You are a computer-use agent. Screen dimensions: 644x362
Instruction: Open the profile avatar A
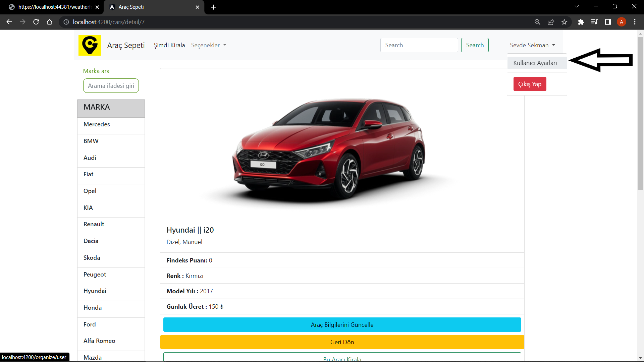pos(622,22)
